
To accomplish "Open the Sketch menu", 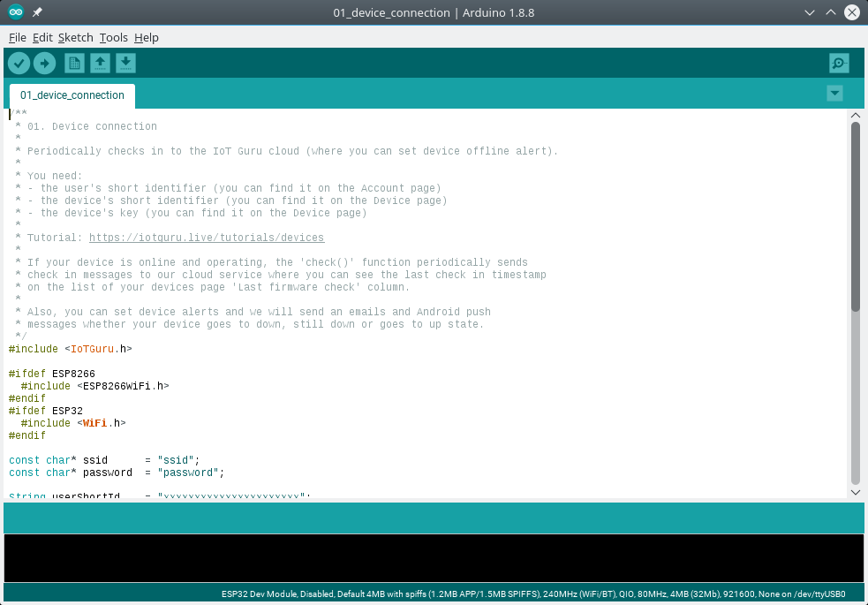I will click(x=76, y=38).
